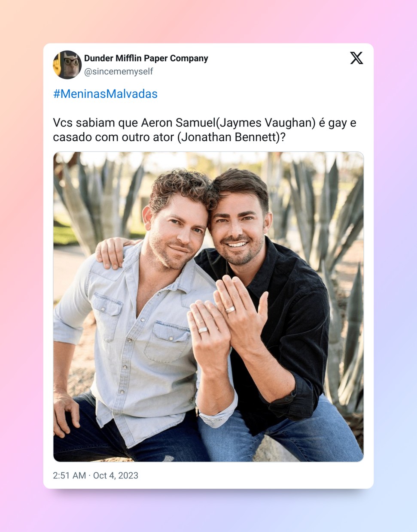Open the Dunder Mifflin Paper Company profile name
Image resolution: width=417 pixels, height=532 pixels.
point(146,58)
